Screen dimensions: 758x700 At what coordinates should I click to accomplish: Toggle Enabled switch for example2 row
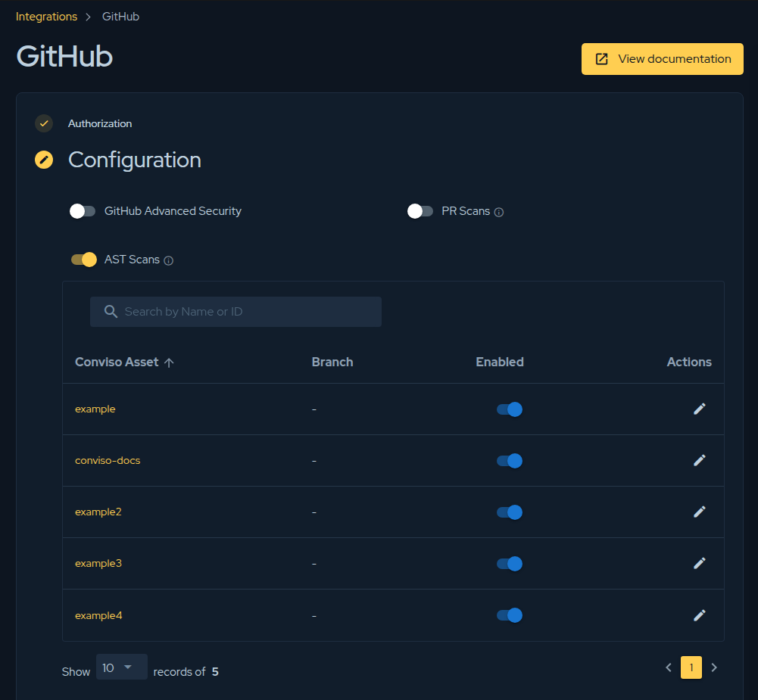510,512
